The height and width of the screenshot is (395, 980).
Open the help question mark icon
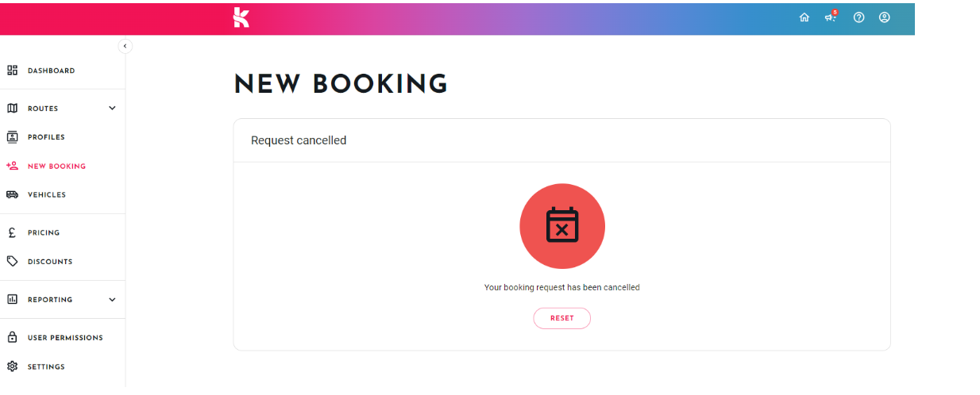click(858, 17)
